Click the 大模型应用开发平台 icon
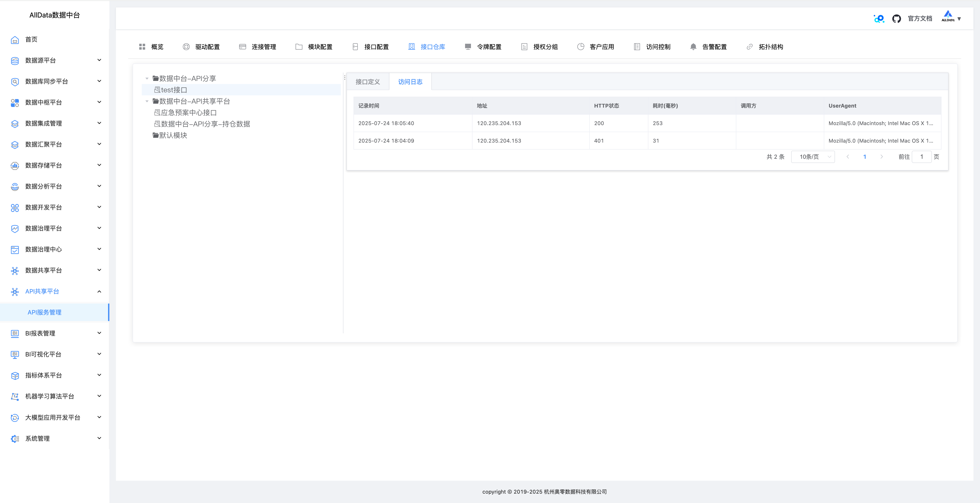This screenshot has height=503, width=980. [15, 417]
